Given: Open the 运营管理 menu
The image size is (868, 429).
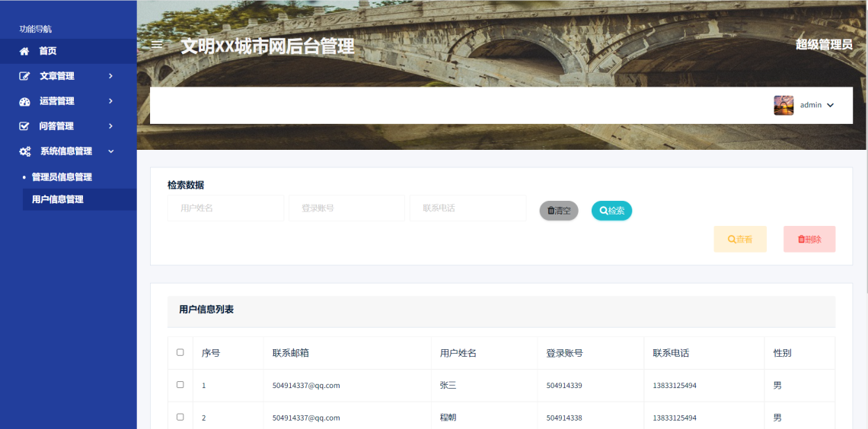Looking at the screenshot, I should (x=68, y=101).
